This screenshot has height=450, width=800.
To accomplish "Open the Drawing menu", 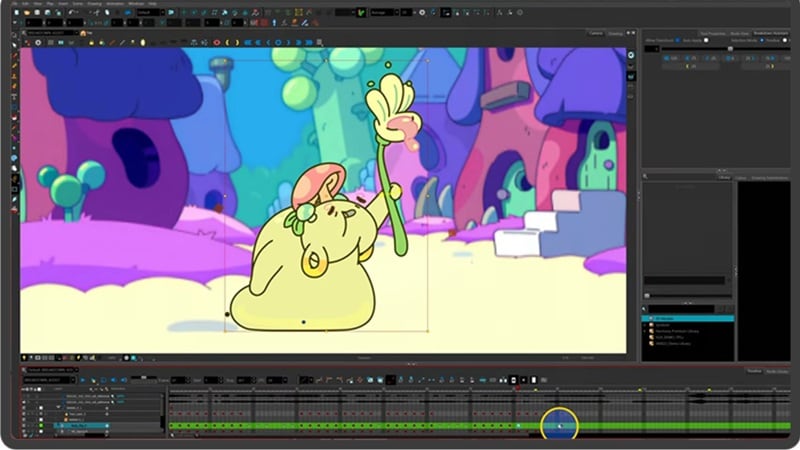I will (94, 4).
